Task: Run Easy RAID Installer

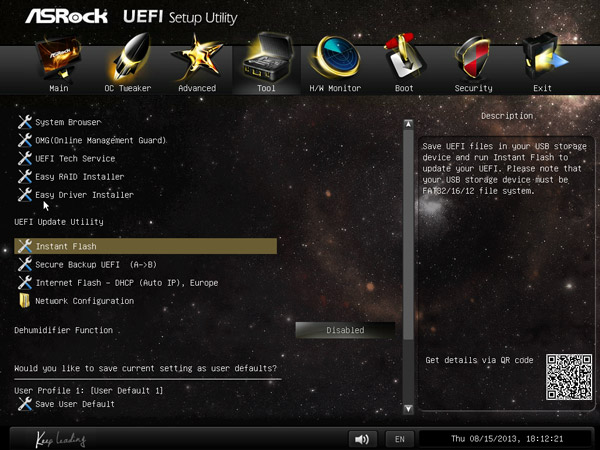Action: click(x=80, y=176)
